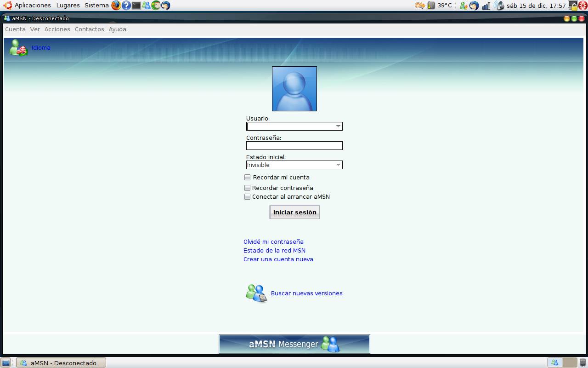Click Buscar nuevas versiones link
The height and width of the screenshot is (368, 588).
[x=307, y=293]
